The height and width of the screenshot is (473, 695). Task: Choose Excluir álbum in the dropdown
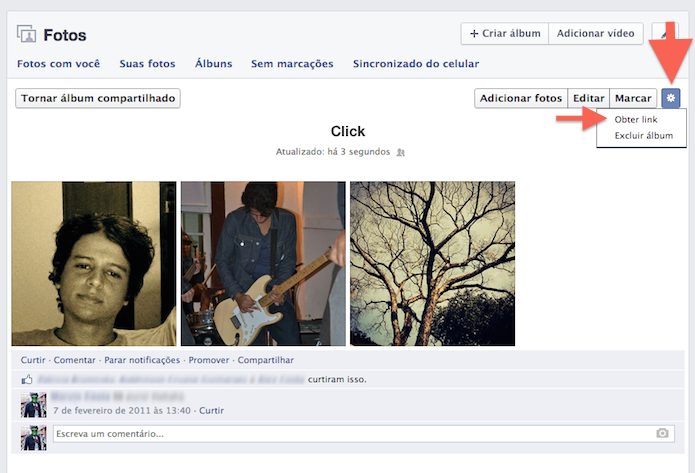point(644,136)
